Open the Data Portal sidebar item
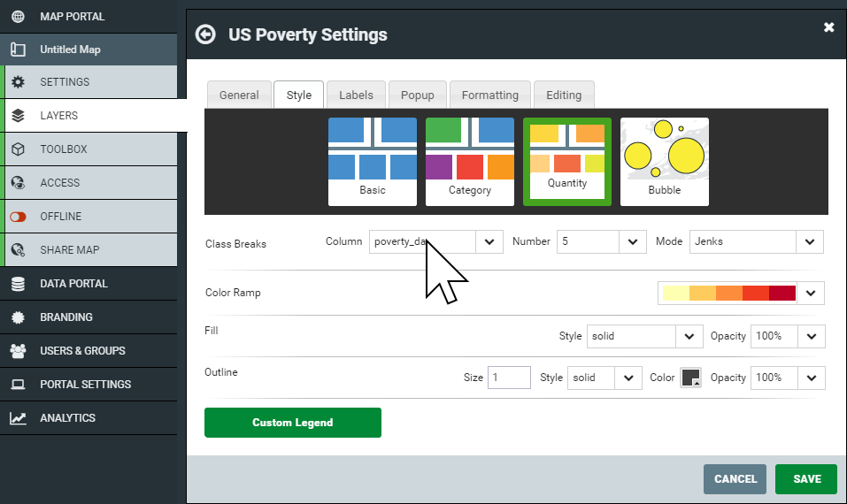Screen dimensions: 847x504 pyautogui.click(x=89, y=284)
